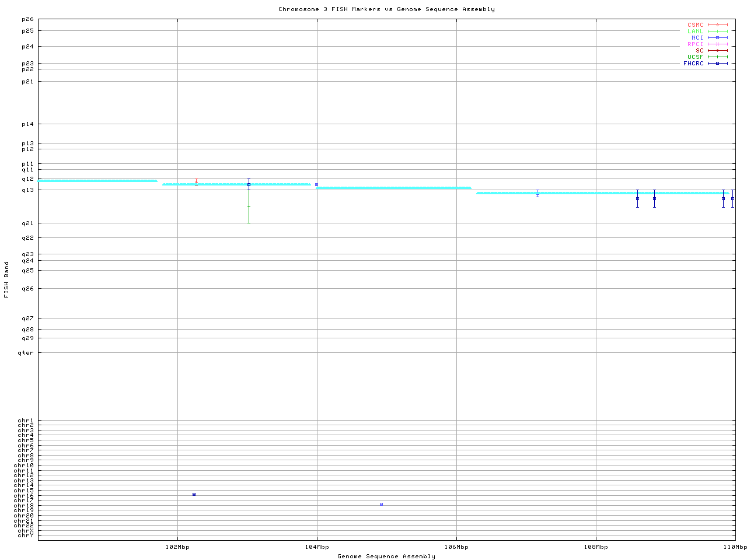Select the blue square marker on chr18 row

381,504
